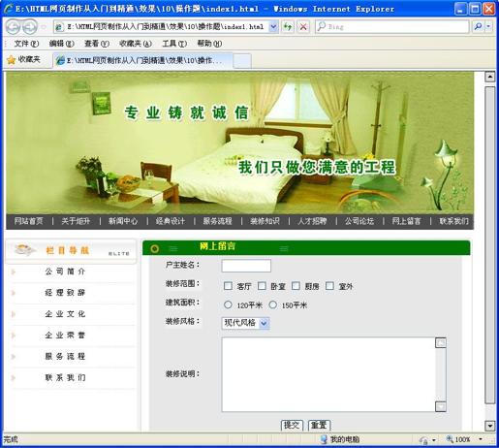
Task: Click the My Computer security zone icon
Action: click(x=324, y=439)
